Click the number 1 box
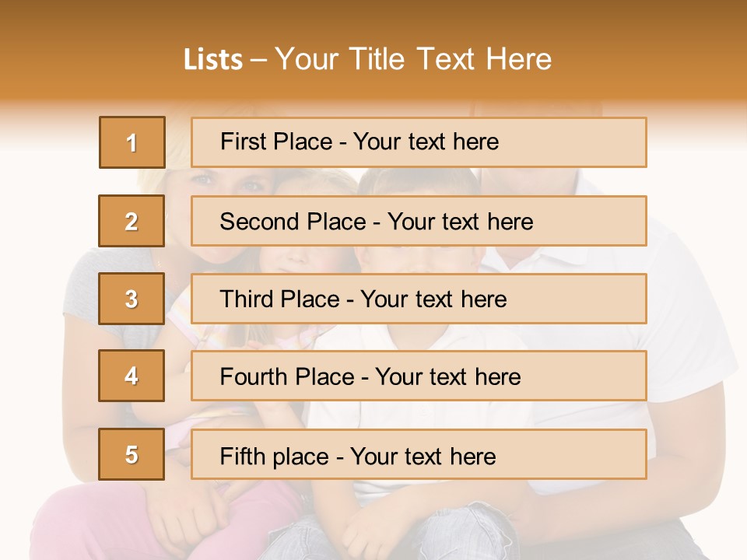This screenshot has height=560, width=747. [132, 142]
